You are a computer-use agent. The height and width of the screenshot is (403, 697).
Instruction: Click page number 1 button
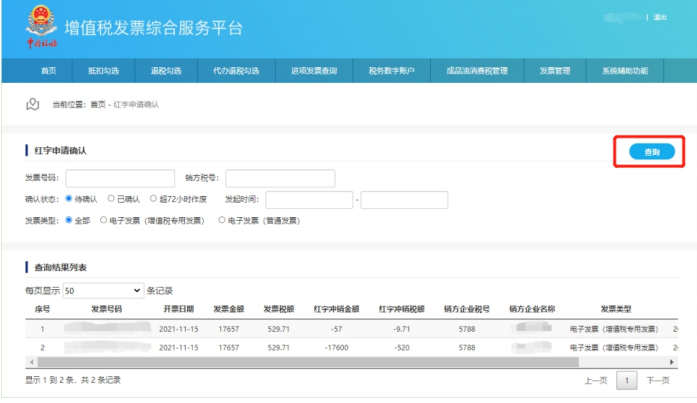(x=626, y=380)
